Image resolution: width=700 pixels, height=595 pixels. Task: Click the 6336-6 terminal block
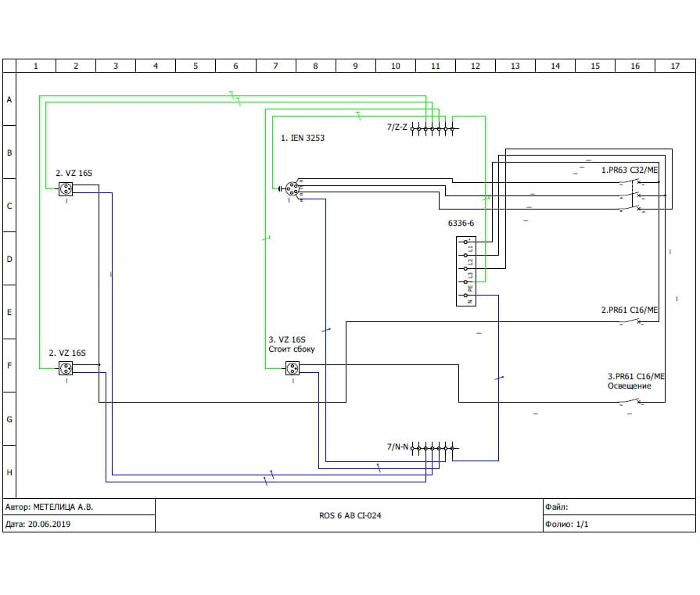click(466, 271)
